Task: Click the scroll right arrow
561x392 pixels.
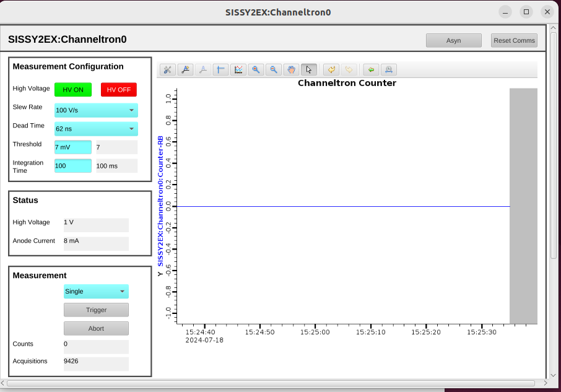Action: click(x=546, y=383)
